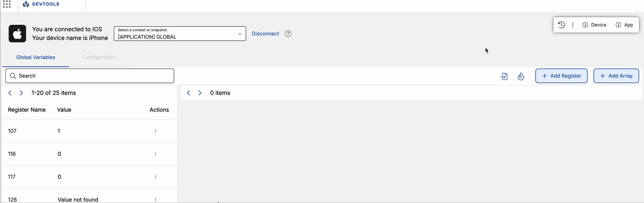The height and width of the screenshot is (203, 644).
Task: Open actions menu for register 116
Action: pos(155,154)
